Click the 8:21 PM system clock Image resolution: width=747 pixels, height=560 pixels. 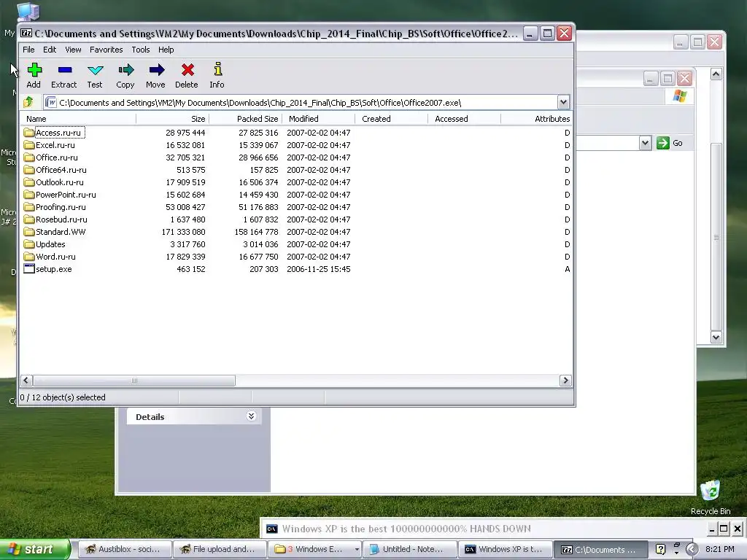[x=719, y=549]
